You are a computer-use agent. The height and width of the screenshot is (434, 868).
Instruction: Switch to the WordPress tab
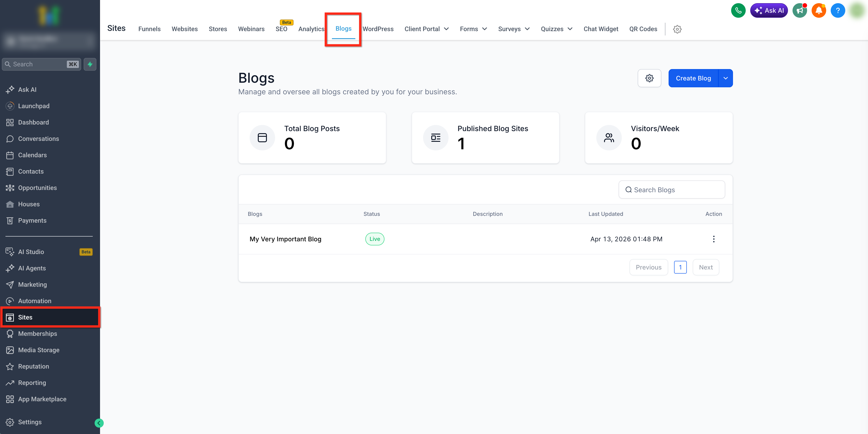pyautogui.click(x=378, y=29)
